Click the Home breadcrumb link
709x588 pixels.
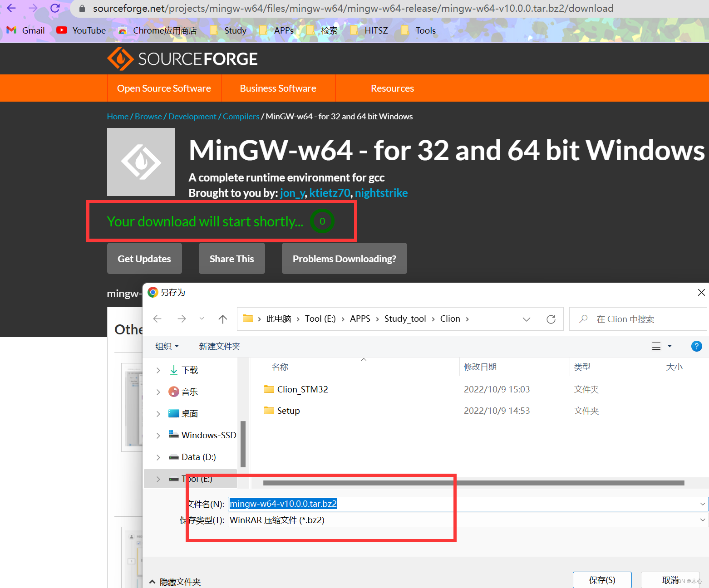118,117
